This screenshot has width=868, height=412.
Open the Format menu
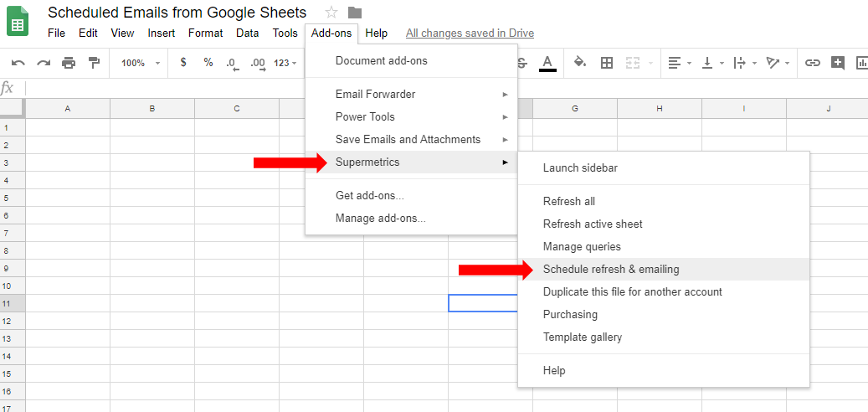[x=205, y=33]
